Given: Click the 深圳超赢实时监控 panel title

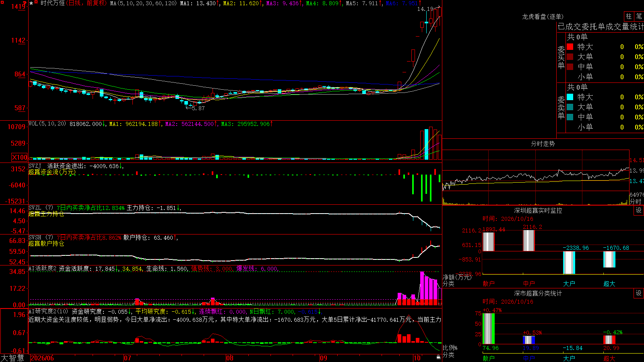Looking at the screenshot, I should (x=538, y=210).
